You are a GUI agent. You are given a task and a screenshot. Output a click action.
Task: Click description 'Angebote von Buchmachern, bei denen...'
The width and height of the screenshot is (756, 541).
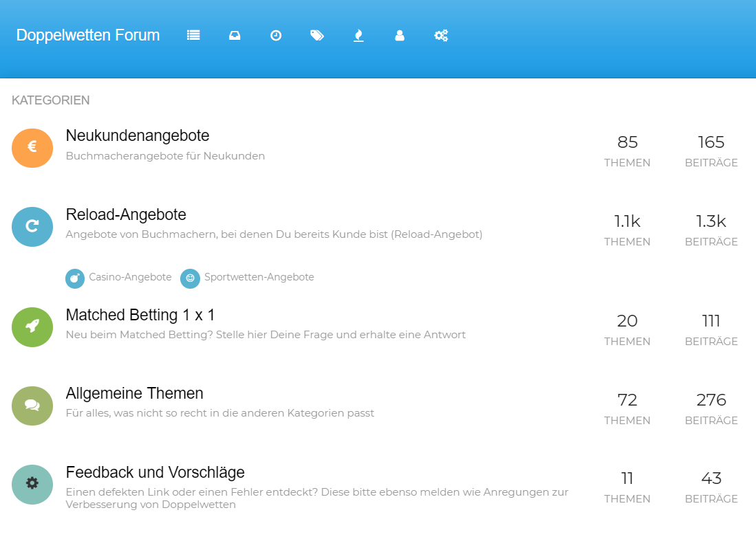[x=274, y=234]
